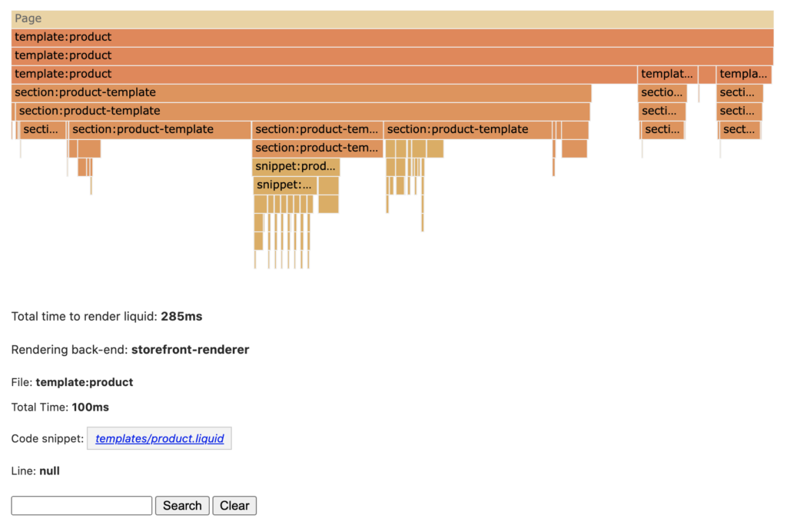Click sixth-row section:product-template block above tiny left stacks
This screenshot has height=532, width=787.
click(x=160, y=129)
